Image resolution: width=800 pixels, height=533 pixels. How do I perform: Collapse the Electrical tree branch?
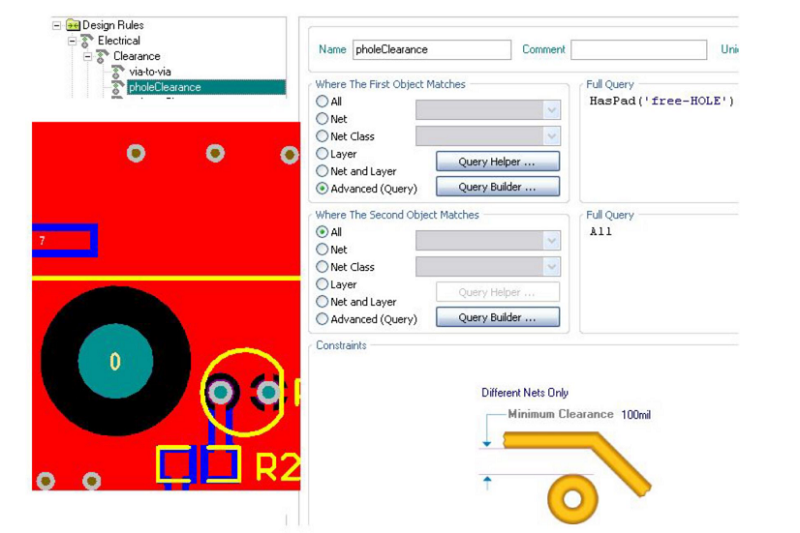[72, 41]
